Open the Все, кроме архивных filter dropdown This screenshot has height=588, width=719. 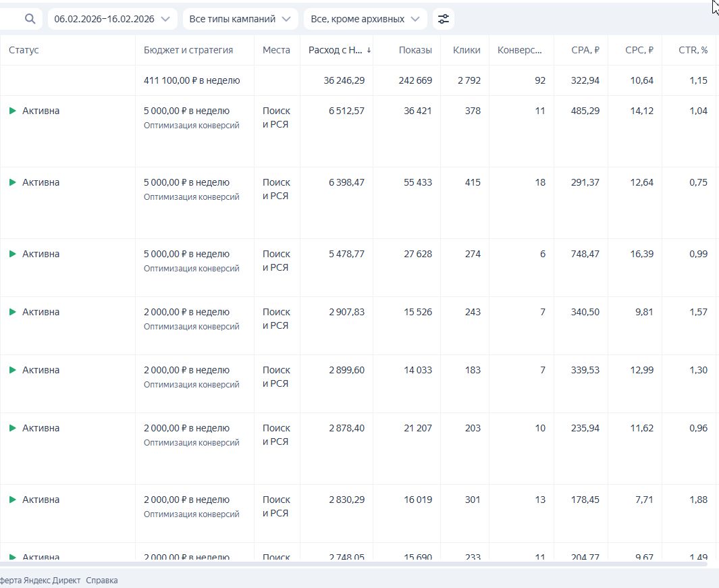tap(365, 19)
